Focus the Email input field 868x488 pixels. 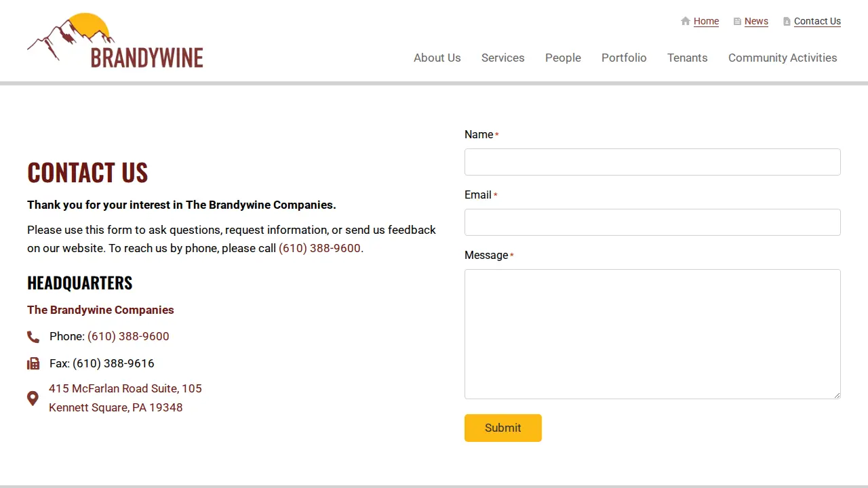[x=652, y=222]
